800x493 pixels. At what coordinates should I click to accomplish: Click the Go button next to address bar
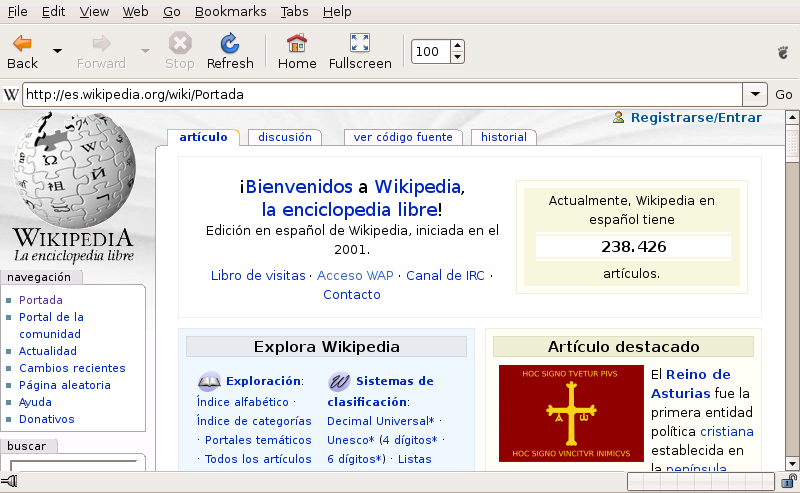784,94
